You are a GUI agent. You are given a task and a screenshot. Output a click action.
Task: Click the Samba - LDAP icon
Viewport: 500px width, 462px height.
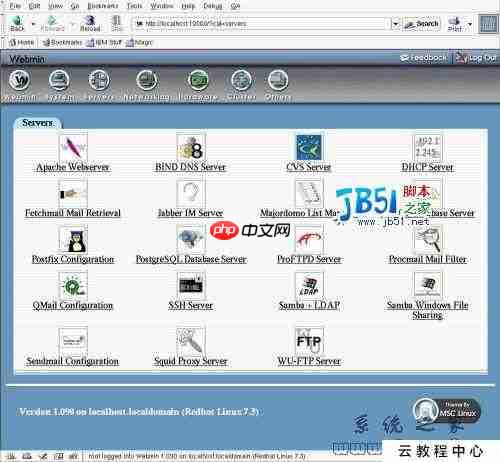(309, 285)
